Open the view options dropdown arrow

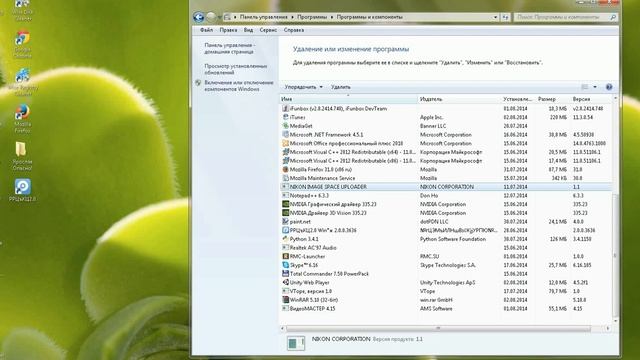click(595, 87)
